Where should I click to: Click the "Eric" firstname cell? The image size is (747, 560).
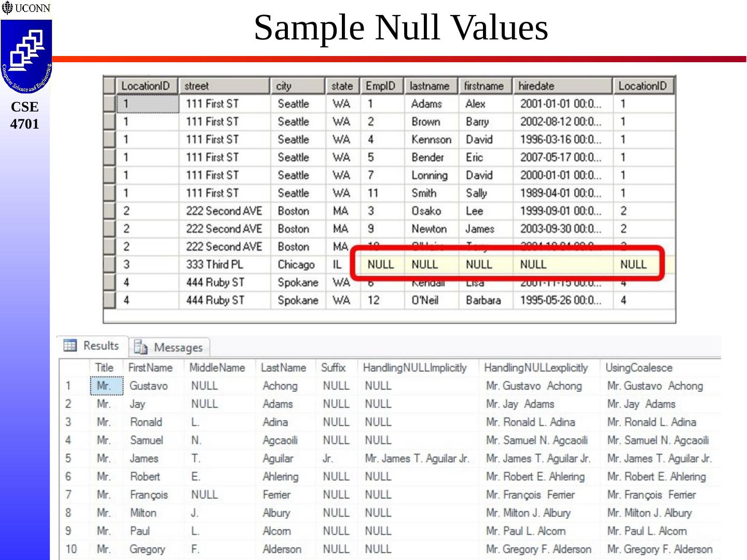tap(486, 158)
